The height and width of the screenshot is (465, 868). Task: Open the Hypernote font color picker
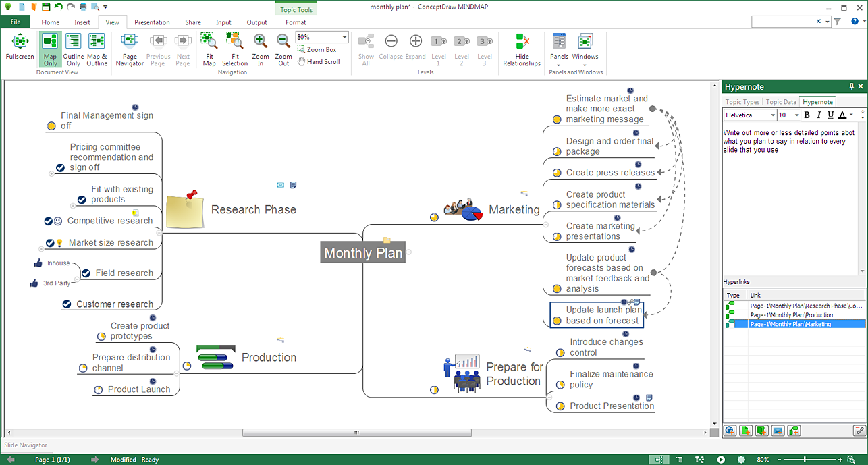tap(852, 115)
